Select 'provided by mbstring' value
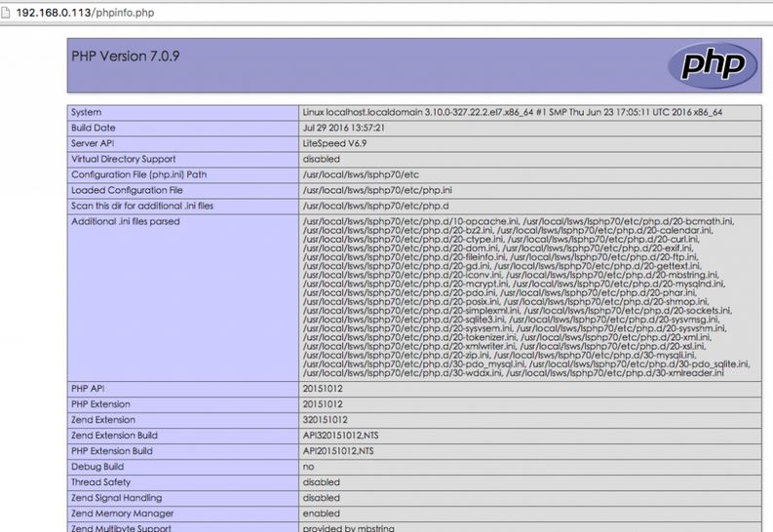The height and width of the screenshot is (532, 773). pos(349,528)
